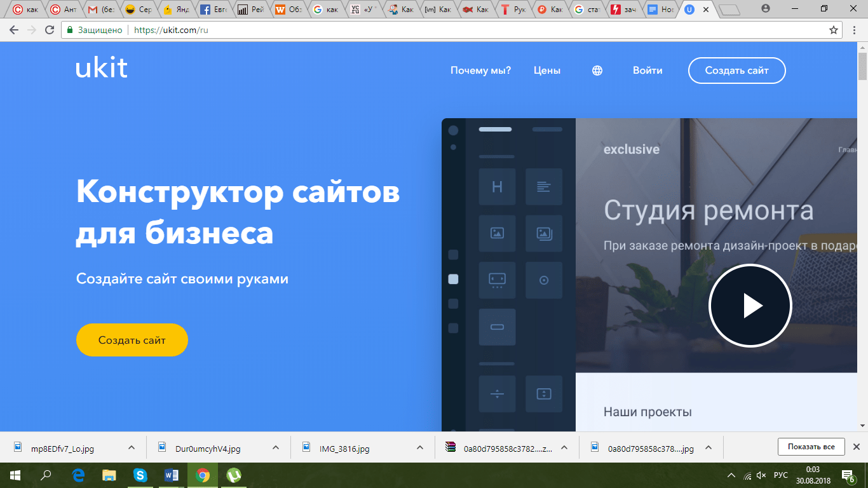Open Skype from the taskbar

pyautogui.click(x=140, y=475)
